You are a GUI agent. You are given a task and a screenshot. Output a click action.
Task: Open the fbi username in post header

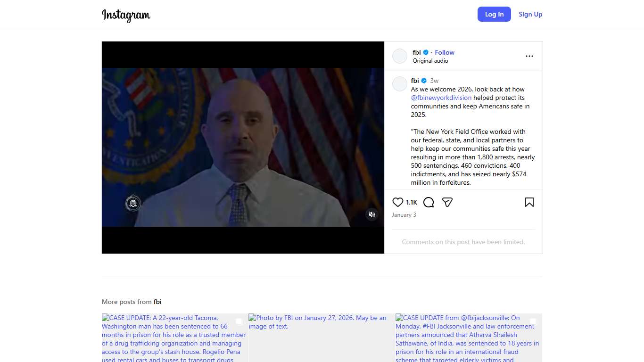(x=417, y=52)
